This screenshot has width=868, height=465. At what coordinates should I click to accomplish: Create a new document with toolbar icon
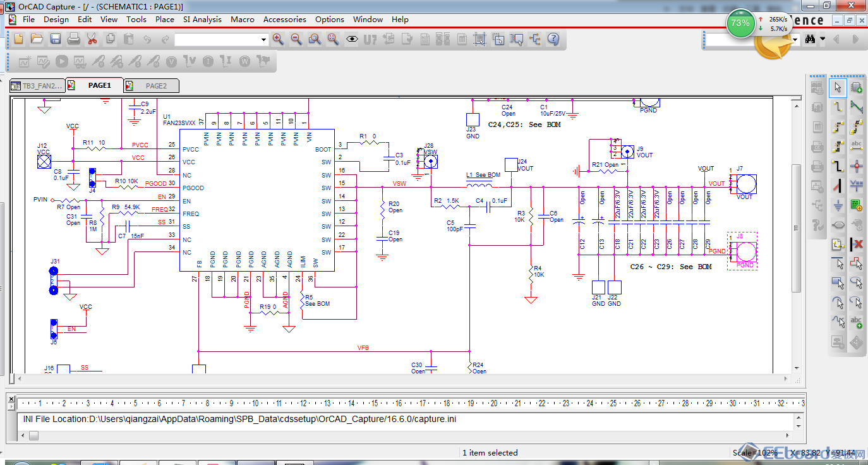tap(18, 39)
